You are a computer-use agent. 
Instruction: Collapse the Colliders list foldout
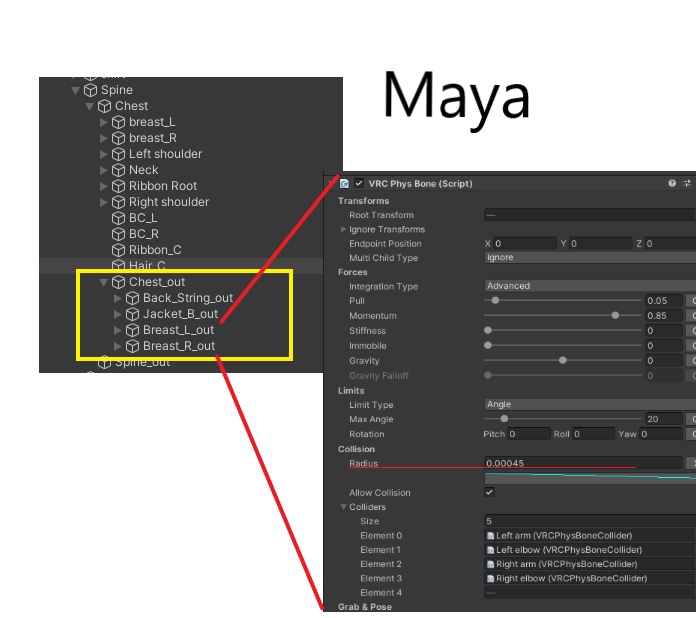click(x=343, y=507)
